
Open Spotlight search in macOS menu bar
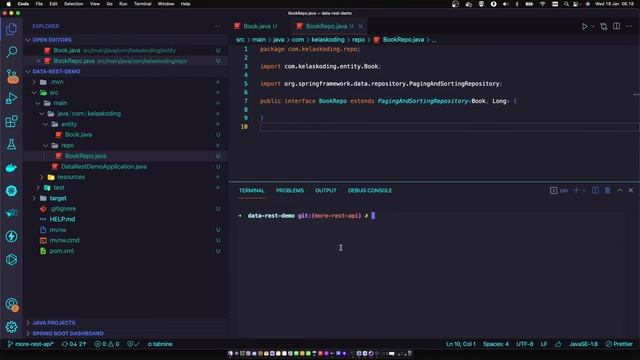566,4
